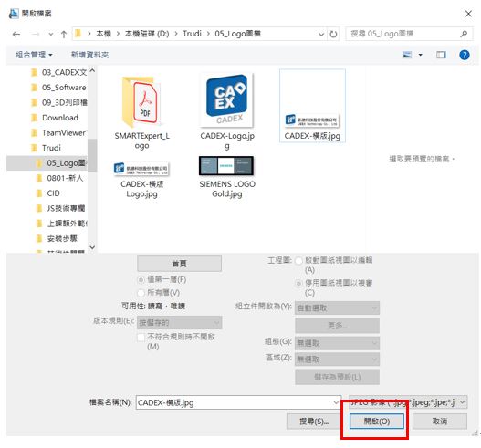
Task: Click the magnifier search icon
Action: click(x=464, y=34)
